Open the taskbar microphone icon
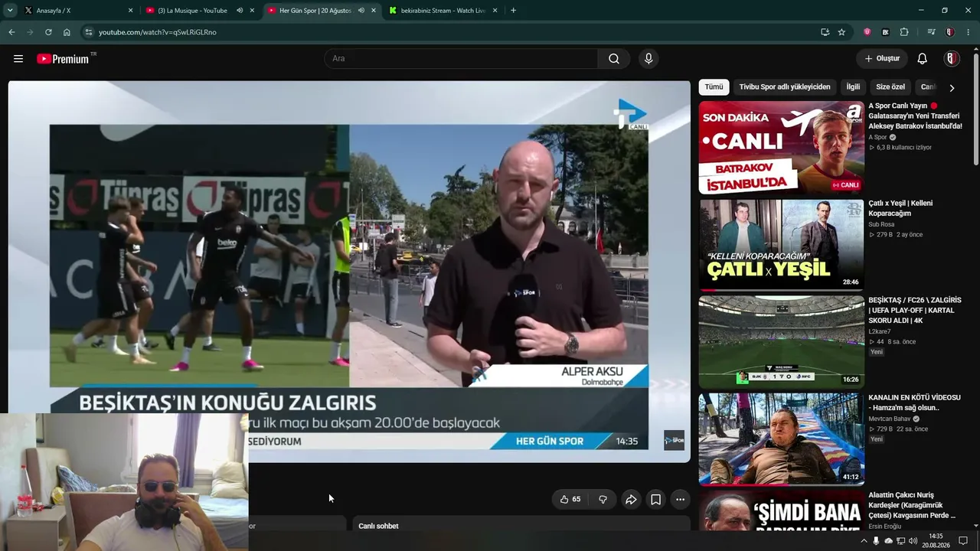Viewport: 980px width, 551px height. coord(876,541)
